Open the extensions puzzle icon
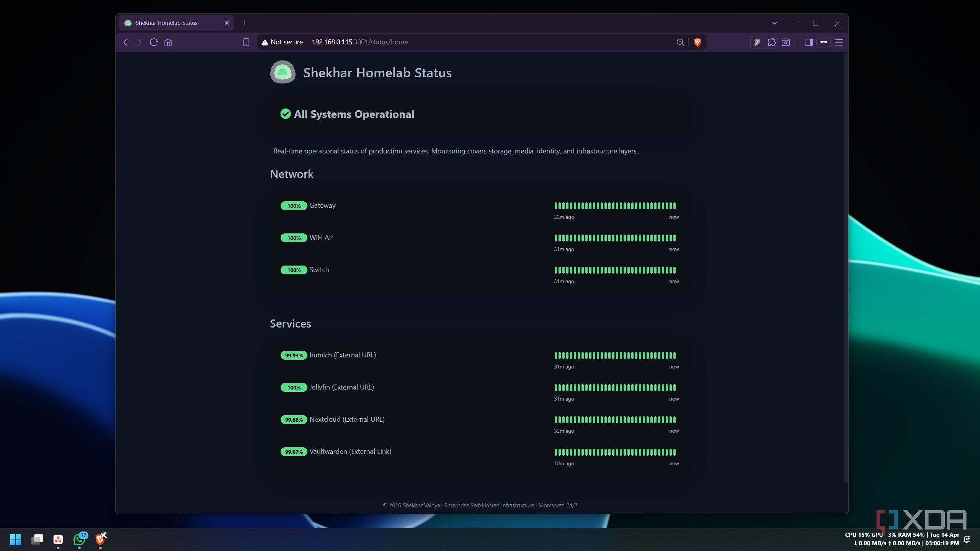This screenshot has width=980, height=551. click(771, 42)
